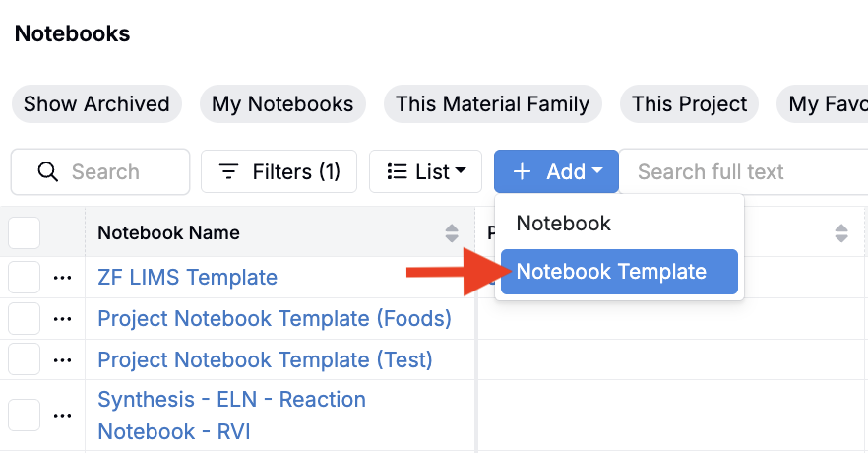Sort by Notebook Name column arrows
Image resolution: width=868 pixels, height=453 pixels.
coord(452,233)
